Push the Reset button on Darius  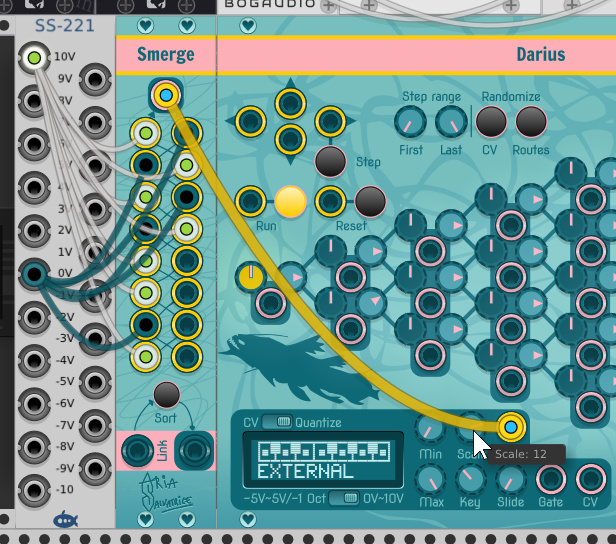(370, 201)
